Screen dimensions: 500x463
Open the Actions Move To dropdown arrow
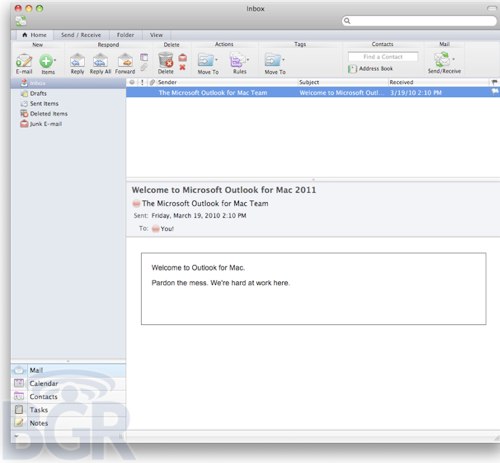[x=216, y=60]
